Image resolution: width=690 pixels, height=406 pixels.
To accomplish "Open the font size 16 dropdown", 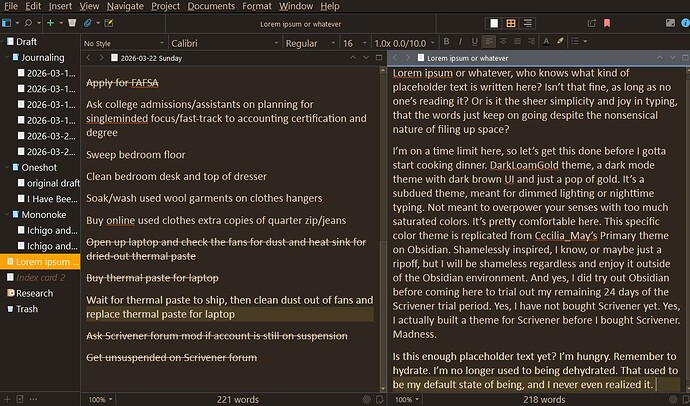I will 354,43.
